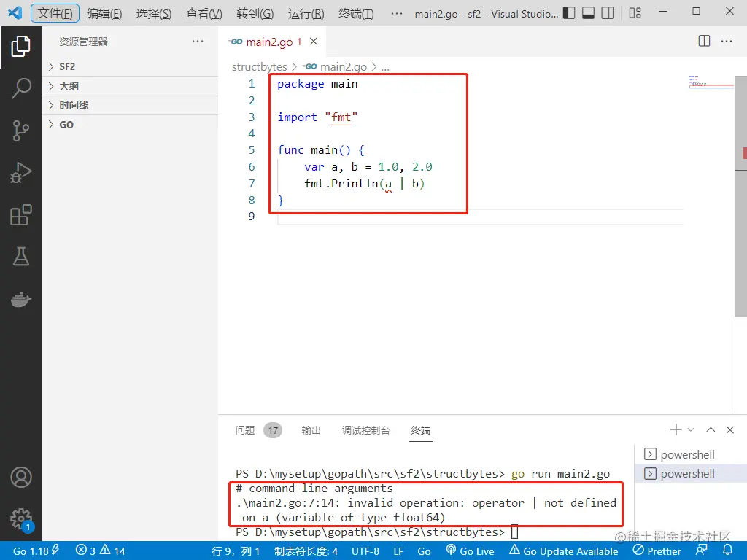Expand the 时间线 timeline section
Image resolution: width=747 pixels, height=560 pixels.
coord(131,105)
